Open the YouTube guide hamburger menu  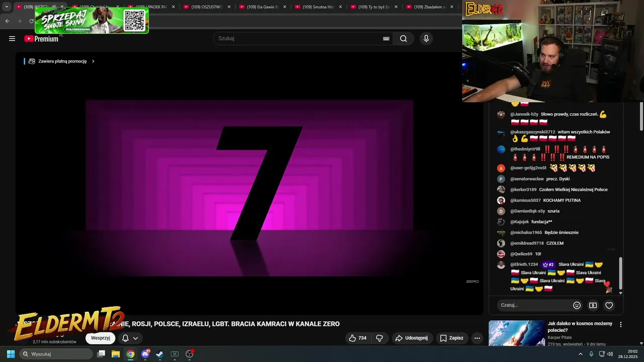click(x=12, y=39)
